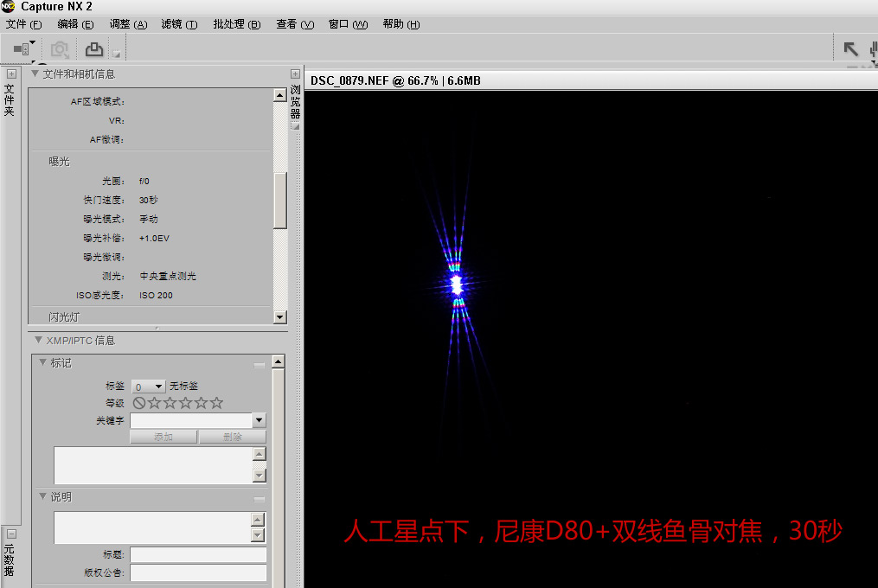Click the 删除 keyword button

tap(232, 438)
